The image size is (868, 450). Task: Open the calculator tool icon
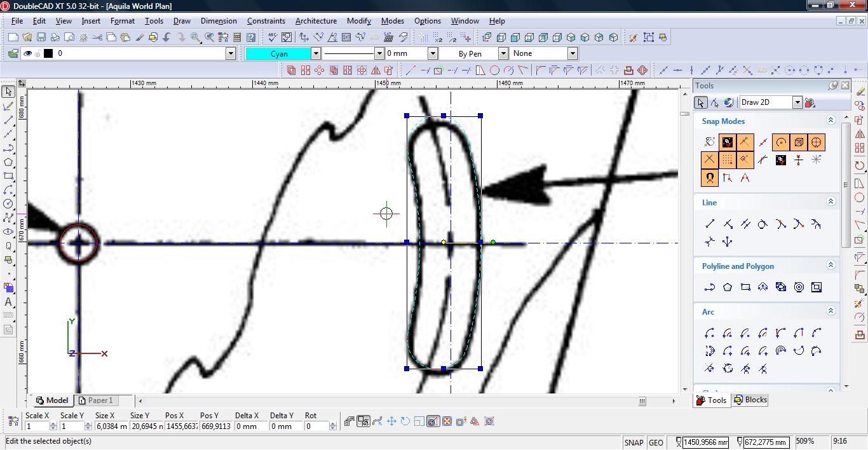click(x=237, y=37)
